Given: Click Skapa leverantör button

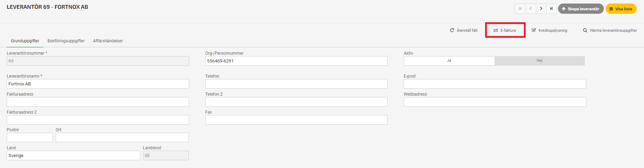Looking at the screenshot, I should click(581, 9).
